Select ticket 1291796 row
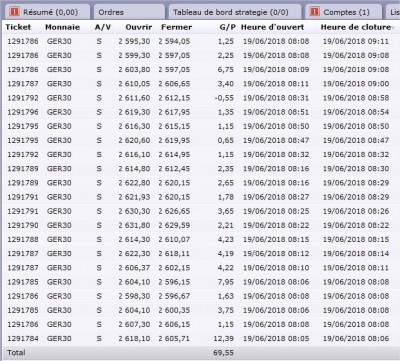 point(200,112)
